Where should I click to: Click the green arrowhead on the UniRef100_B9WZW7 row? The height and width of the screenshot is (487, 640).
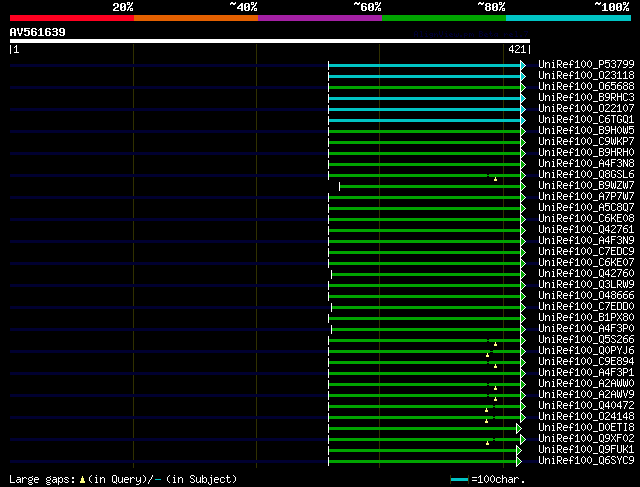(523, 187)
